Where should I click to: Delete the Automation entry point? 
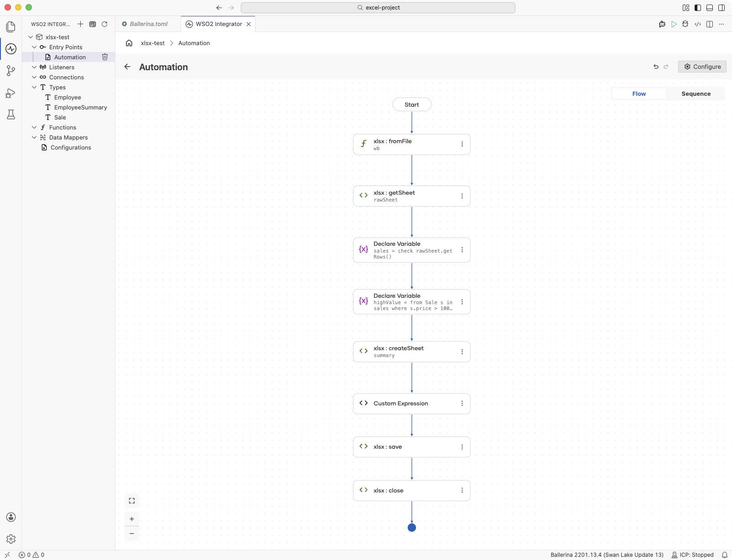coord(105,57)
